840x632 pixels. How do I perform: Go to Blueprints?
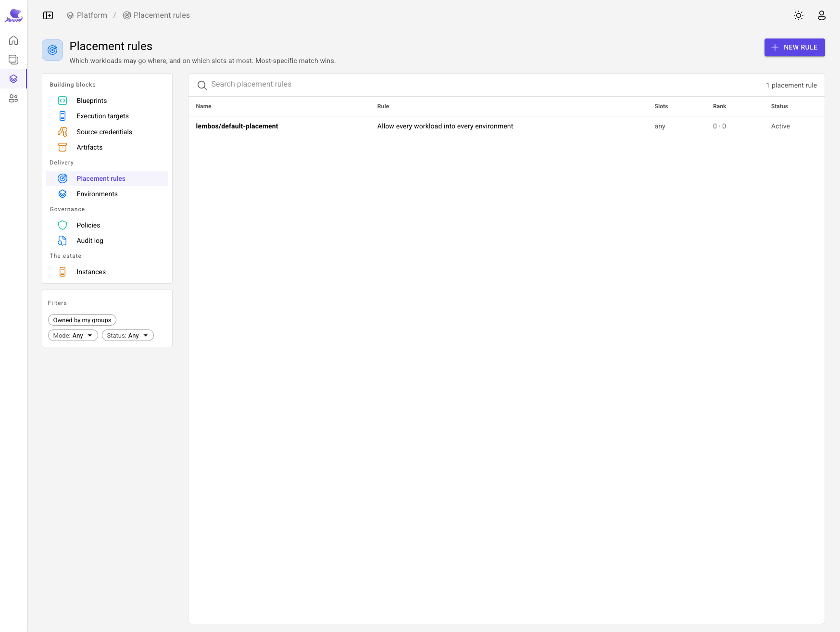point(107,101)
